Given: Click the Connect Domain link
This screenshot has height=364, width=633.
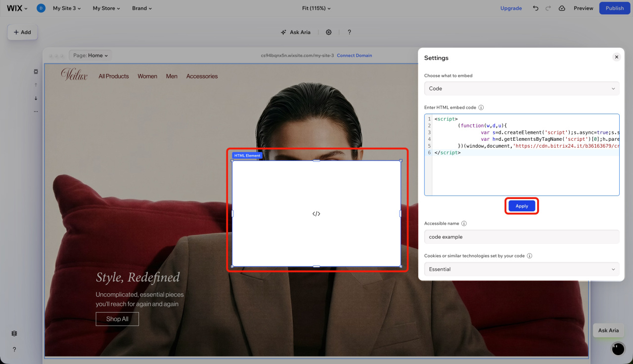Looking at the screenshot, I should click(x=354, y=55).
